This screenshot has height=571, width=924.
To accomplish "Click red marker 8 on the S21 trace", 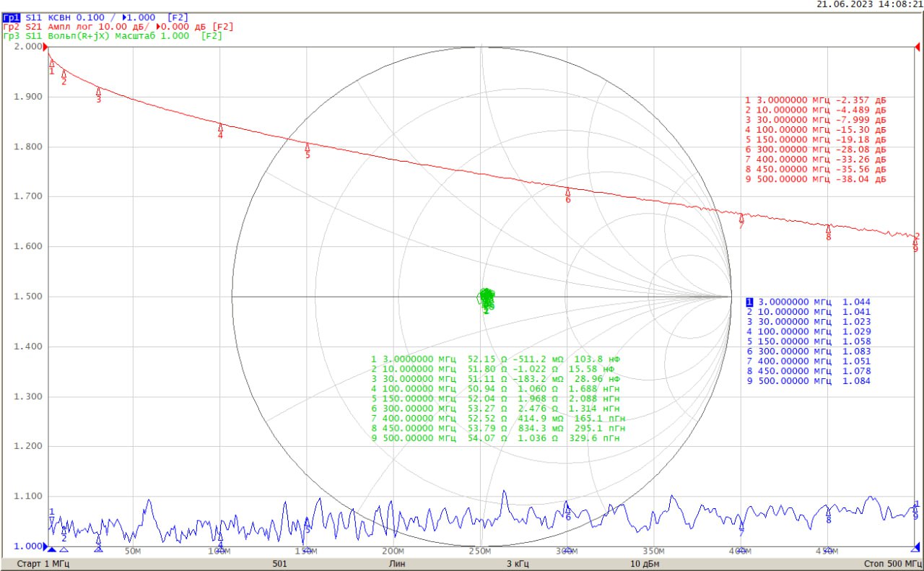I will click(x=828, y=232).
